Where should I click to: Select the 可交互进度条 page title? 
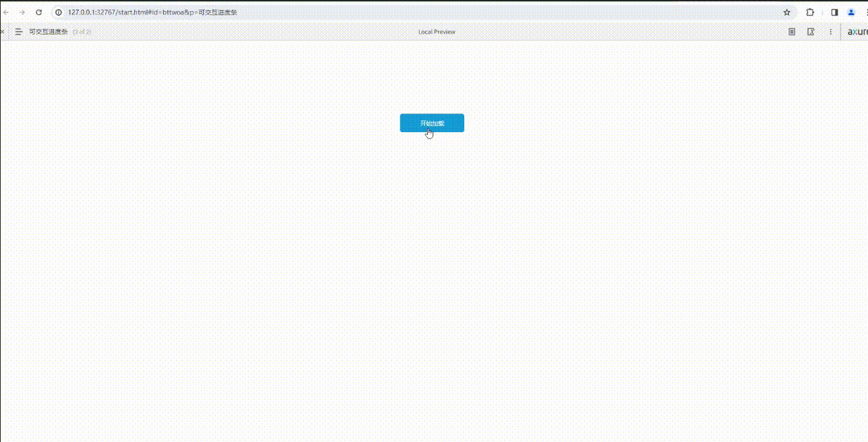[x=48, y=32]
